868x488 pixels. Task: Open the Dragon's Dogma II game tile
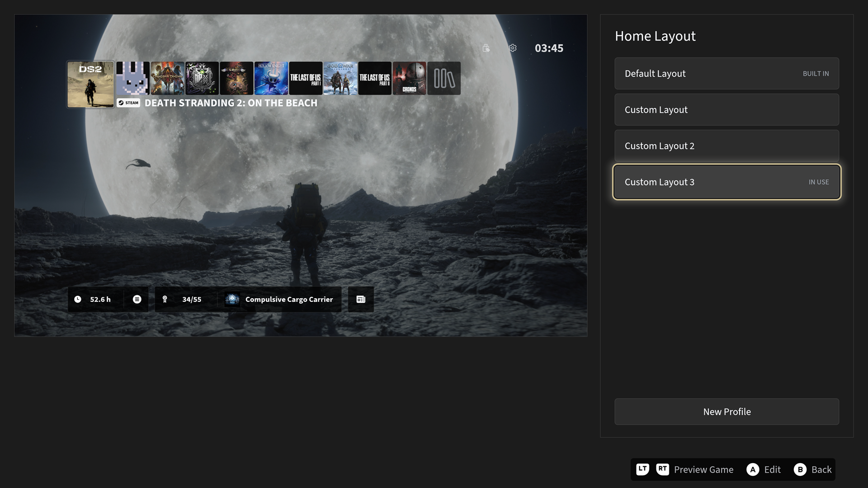click(x=167, y=78)
